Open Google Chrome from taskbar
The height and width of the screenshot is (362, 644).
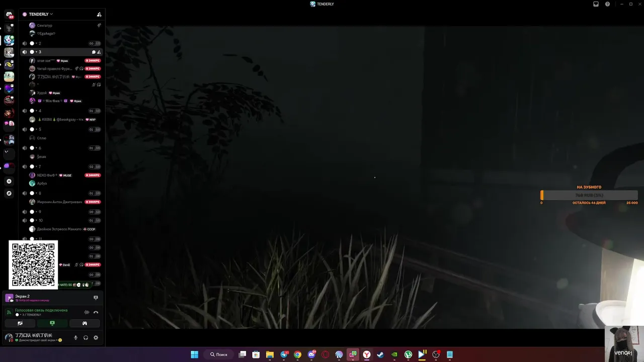tap(297, 354)
